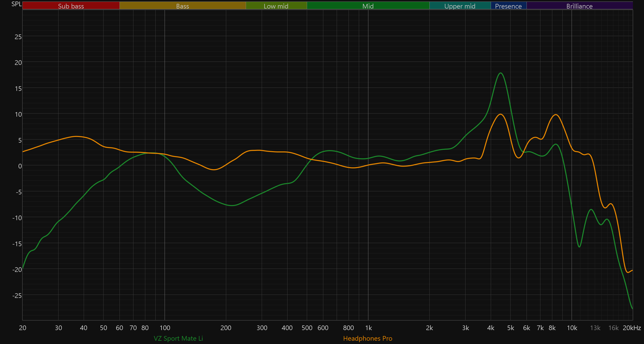Click the green curve peak near 4.5k
Image resolution: width=644 pixels, height=344 pixels.
tap(501, 73)
